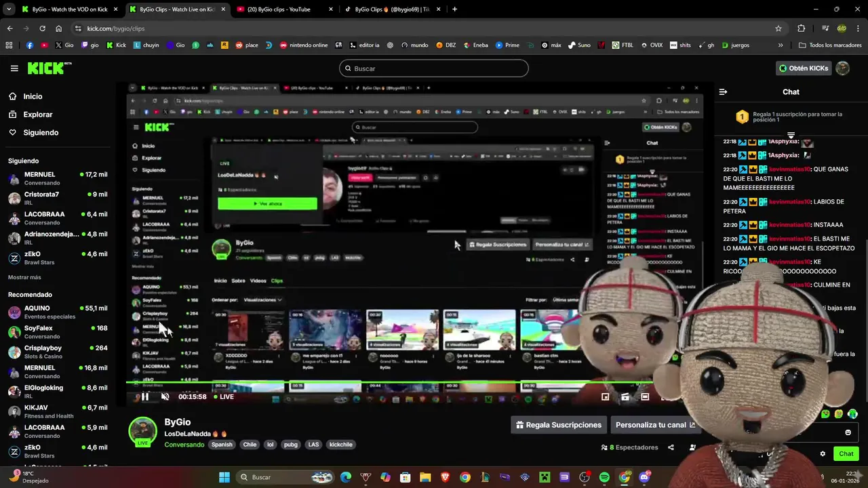Open the Prime bookmark
Screen dimensions: 868x488
pos(507,45)
